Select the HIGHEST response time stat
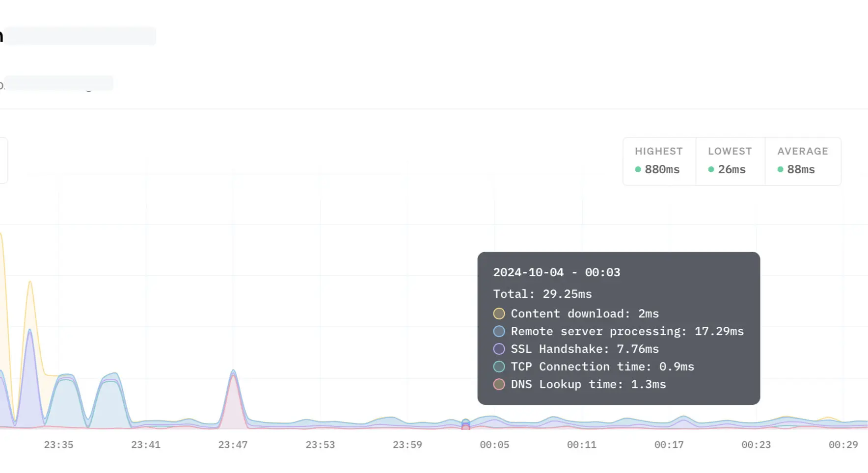This screenshot has height=473, width=868. pos(659,161)
